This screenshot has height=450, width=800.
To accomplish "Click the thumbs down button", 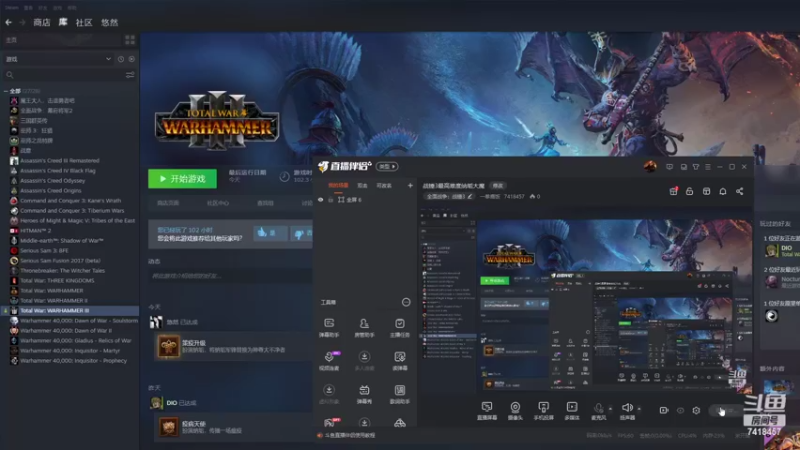I will [302, 233].
